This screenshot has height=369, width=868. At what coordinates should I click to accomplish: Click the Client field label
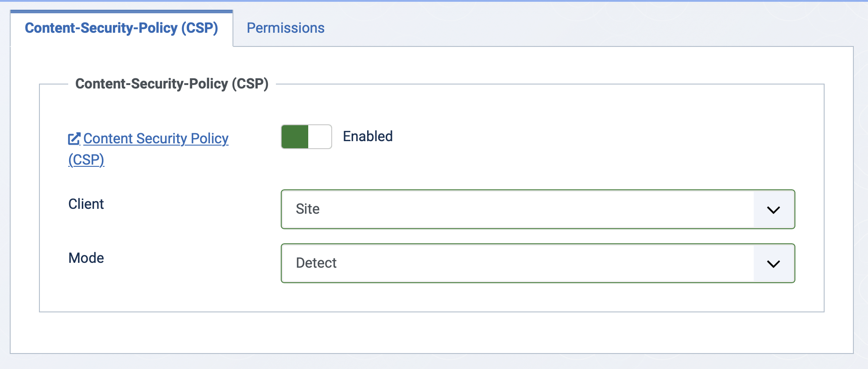[x=86, y=204]
